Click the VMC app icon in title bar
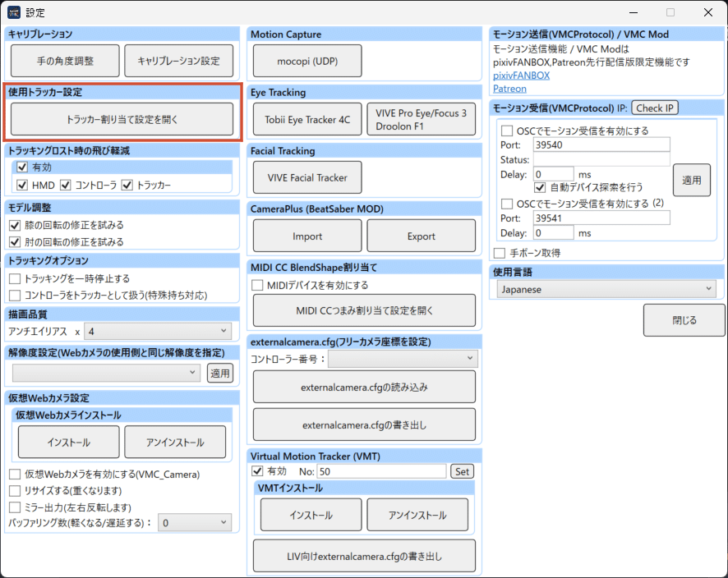Screen dimensions: 728x578 tap(14, 12)
